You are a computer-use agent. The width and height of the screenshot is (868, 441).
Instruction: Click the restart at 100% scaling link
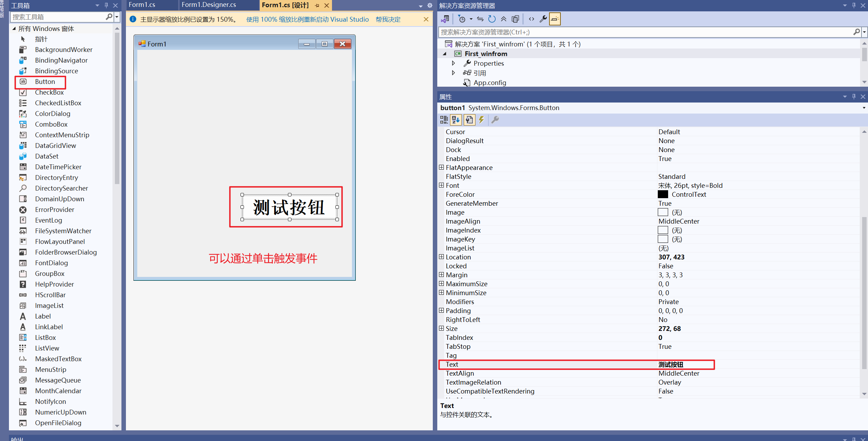307,20
